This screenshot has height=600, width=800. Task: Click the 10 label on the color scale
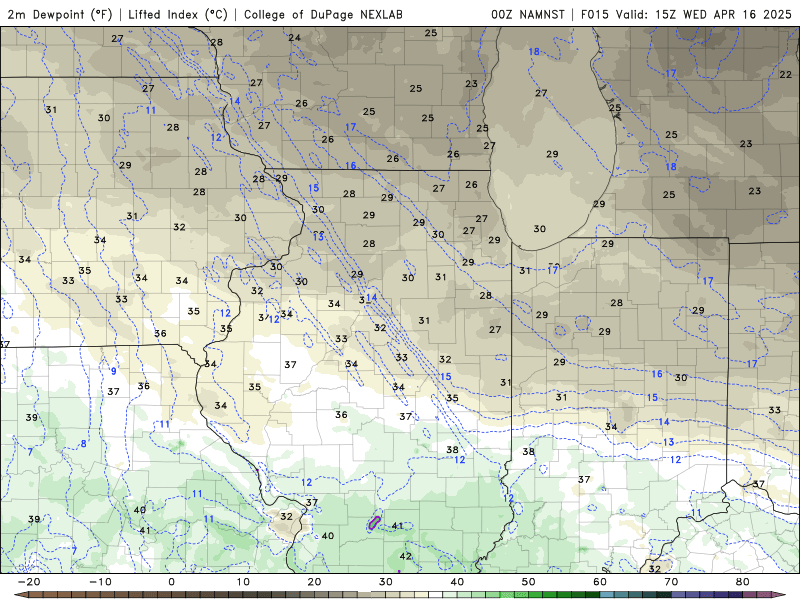point(243,582)
